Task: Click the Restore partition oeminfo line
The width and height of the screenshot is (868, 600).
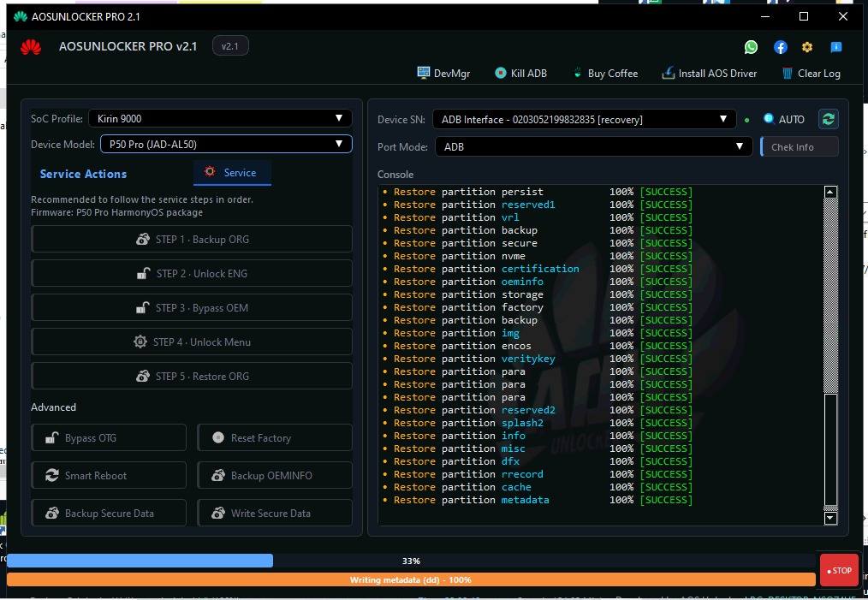Action: point(537,282)
